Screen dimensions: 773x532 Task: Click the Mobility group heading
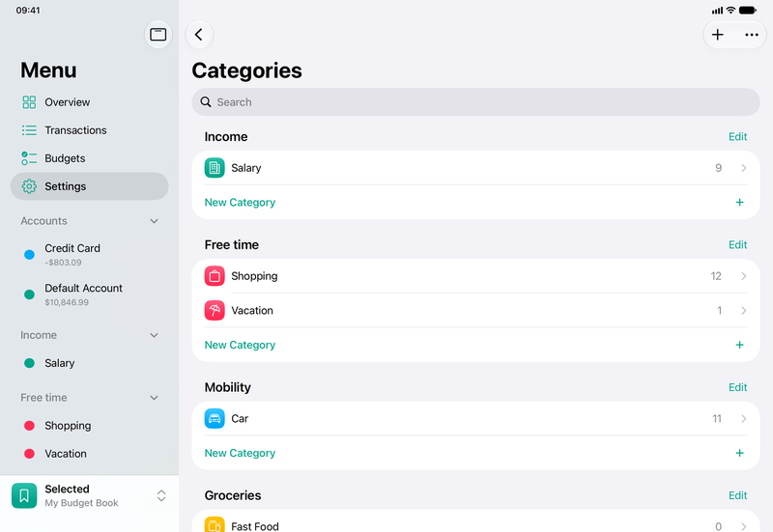pyautogui.click(x=228, y=387)
